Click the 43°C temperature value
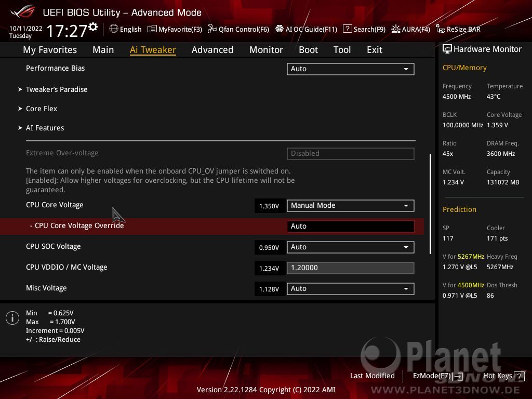 494,97
